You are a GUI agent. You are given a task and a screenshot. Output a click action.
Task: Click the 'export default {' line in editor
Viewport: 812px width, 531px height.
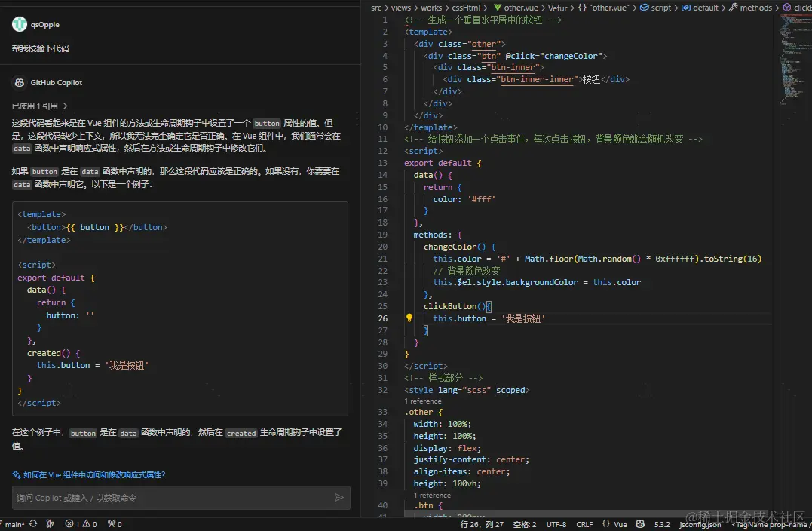tap(443, 163)
